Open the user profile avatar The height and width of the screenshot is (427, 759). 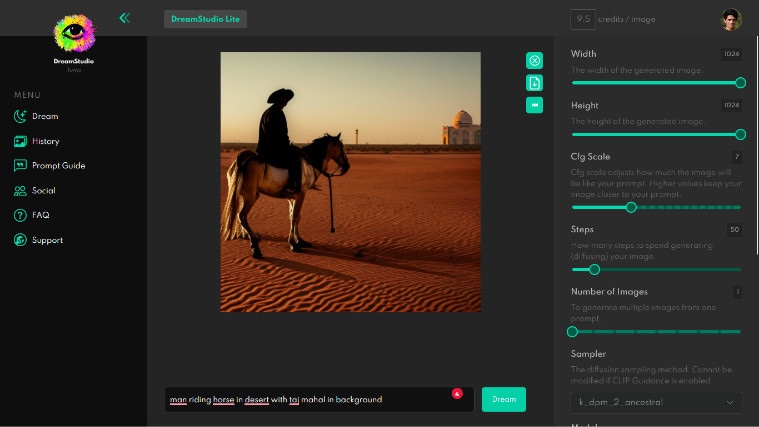(731, 19)
